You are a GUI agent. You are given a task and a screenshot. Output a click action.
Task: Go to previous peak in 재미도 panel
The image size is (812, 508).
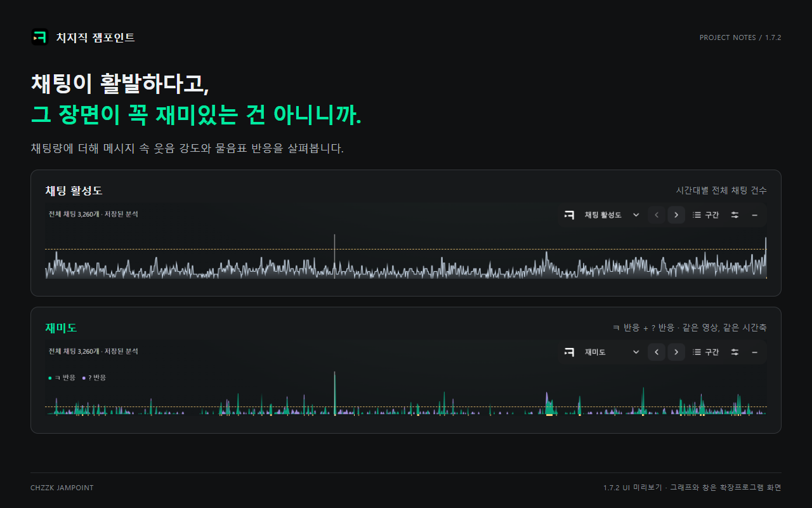point(657,352)
